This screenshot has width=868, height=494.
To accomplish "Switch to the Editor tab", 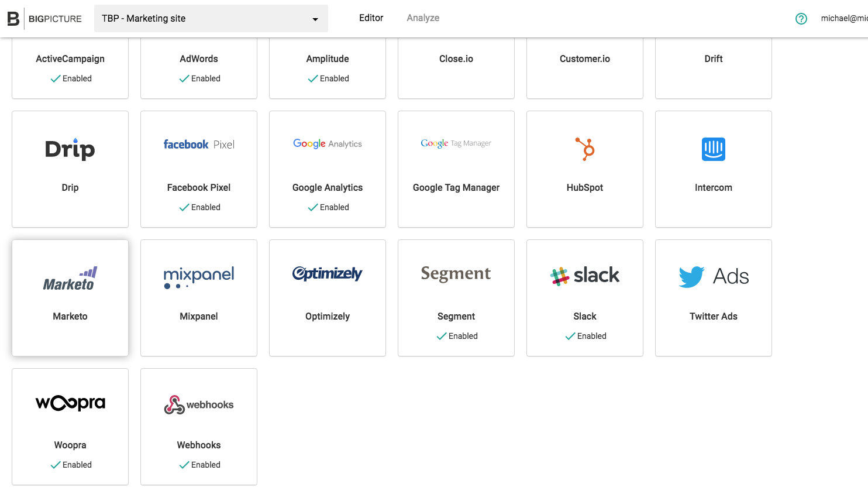I will 371,18.
